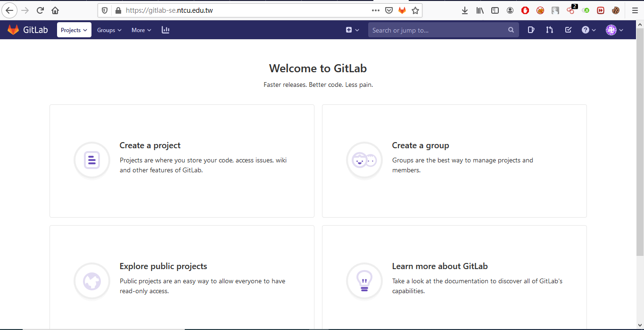
Task: Open Firefox account icon
Action: pos(510,10)
